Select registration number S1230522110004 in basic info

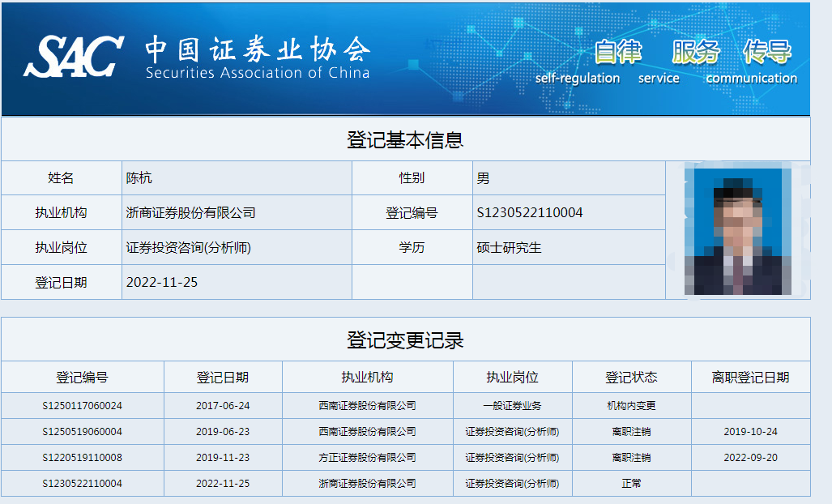pos(530,213)
